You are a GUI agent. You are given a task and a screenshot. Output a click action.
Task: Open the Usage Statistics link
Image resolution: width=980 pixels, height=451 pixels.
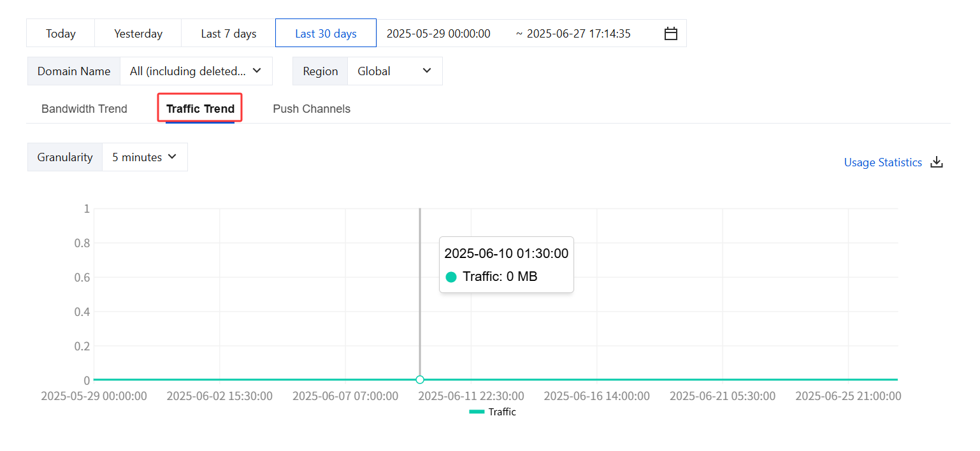tap(883, 162)
